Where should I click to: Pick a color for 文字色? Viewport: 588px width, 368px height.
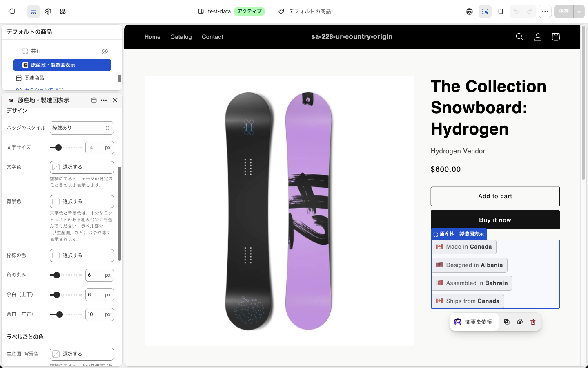click(82, 167)
